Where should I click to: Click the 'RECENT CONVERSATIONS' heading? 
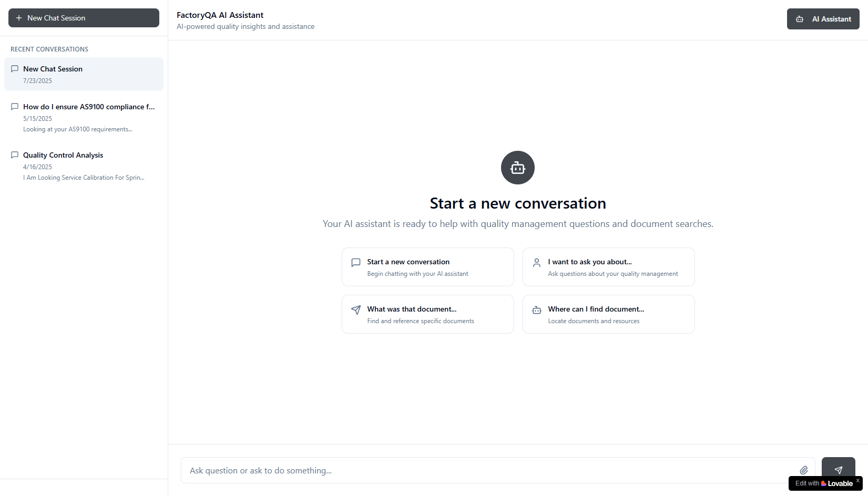(49, 49)
